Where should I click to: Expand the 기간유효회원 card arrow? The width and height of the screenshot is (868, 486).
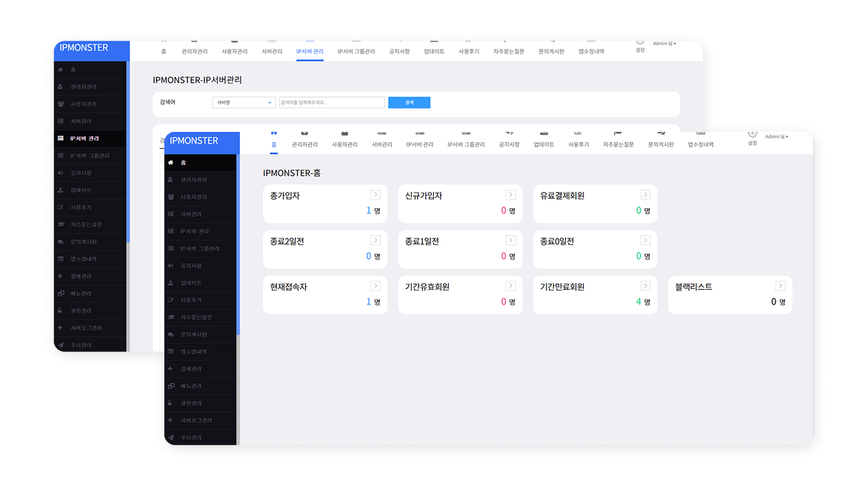click(510, 286)
